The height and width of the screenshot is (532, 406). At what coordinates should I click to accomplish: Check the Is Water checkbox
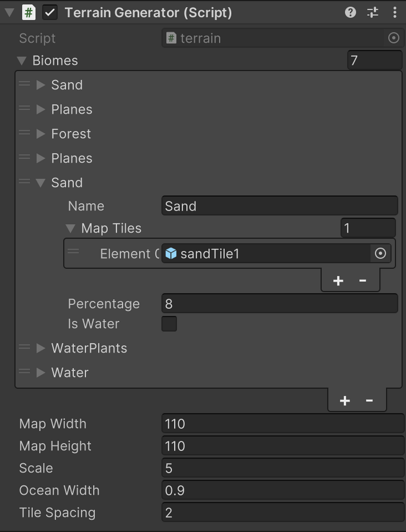[x=169, y=324]
